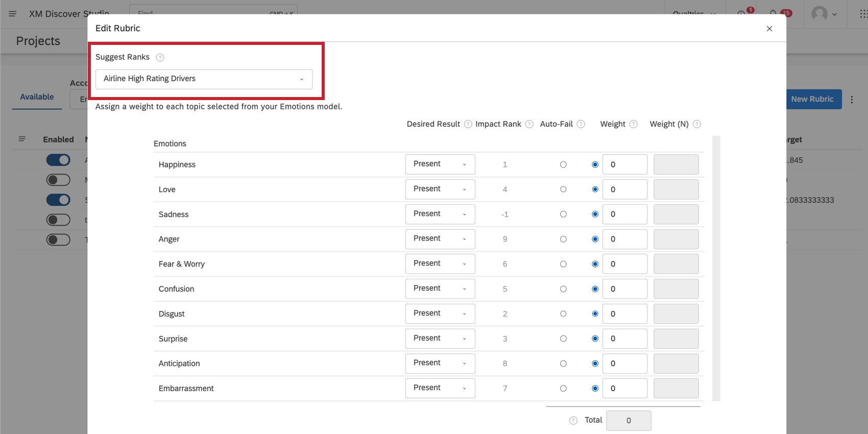This screenshot has height=434, width=868.
Task: Click the Anger weight input field
Action: tap(624, 239)
